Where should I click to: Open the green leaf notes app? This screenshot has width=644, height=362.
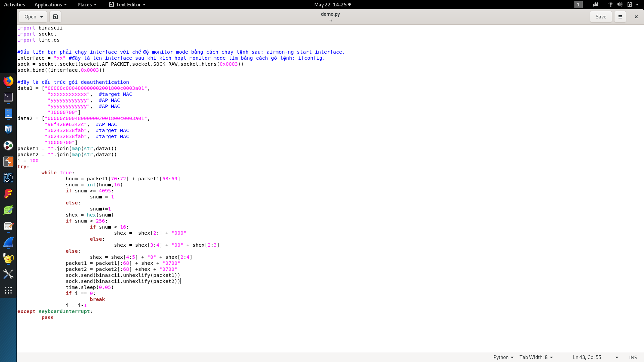8,210
